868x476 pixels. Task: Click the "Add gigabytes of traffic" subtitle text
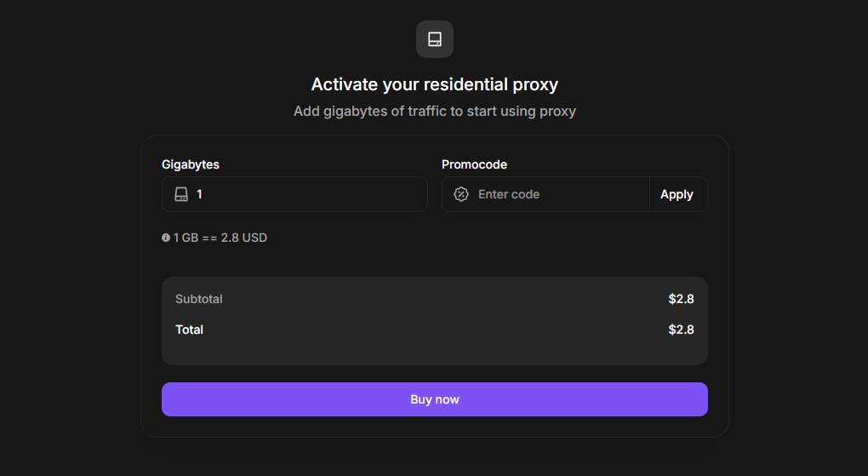pos(434,111)
